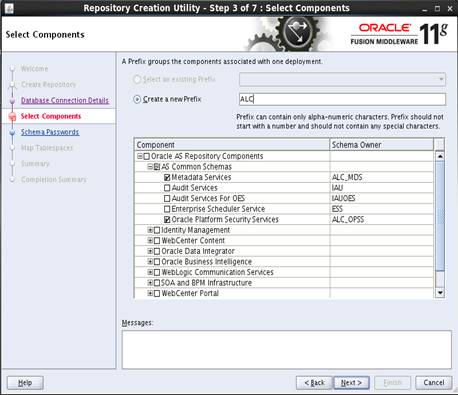Image resolution: width=458 pixels, height=395 pixels.
Task: Click the component list scrollbar up arrow
Action: [x=440, y=156]
